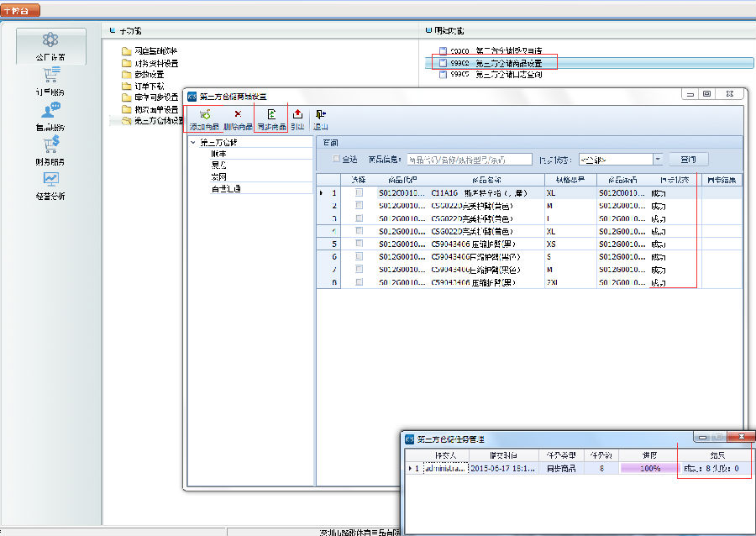Viewport: 756px width, 536px height.
Task: Click the 删除商品 red X toolbar icon
Action: tap(238, 114)
